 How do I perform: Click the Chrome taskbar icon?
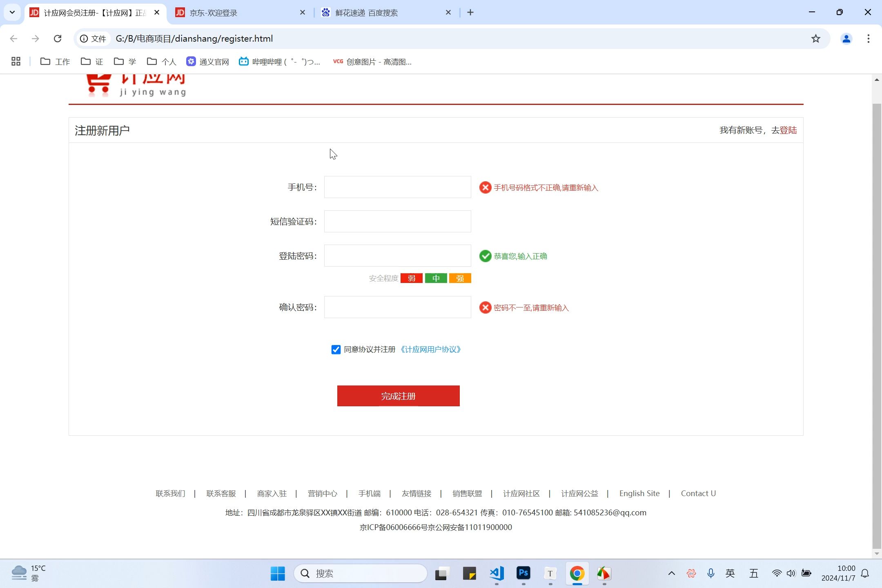pos(577,573)
